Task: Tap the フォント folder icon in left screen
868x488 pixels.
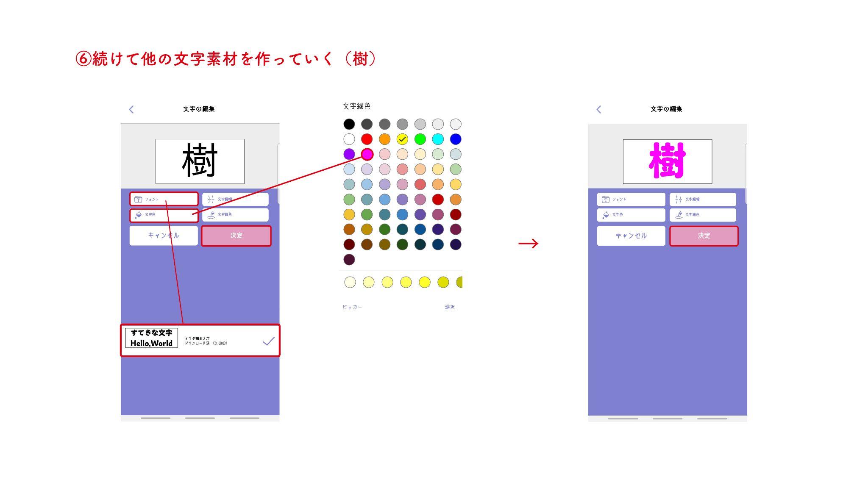Action: (138, 199)
